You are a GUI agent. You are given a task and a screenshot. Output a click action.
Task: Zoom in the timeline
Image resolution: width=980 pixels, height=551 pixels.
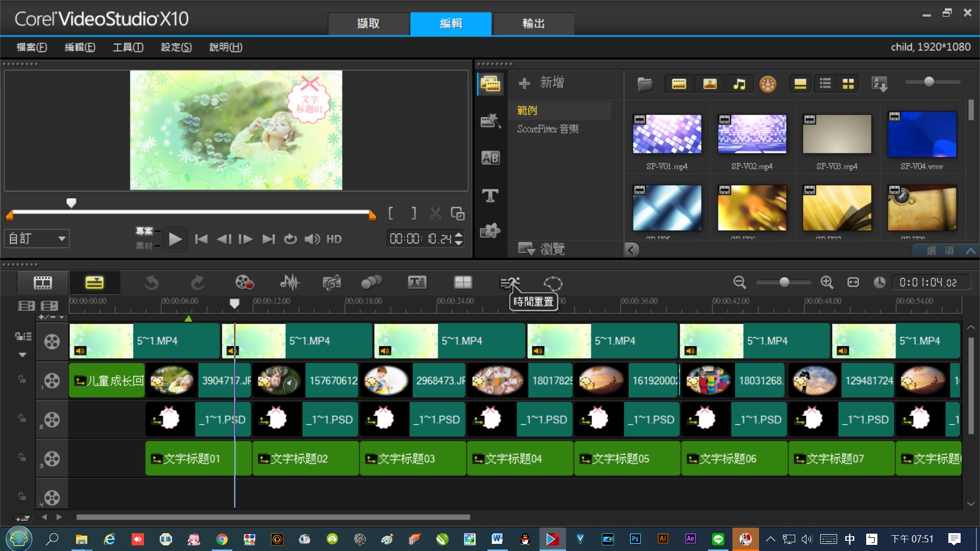point(827,282)
